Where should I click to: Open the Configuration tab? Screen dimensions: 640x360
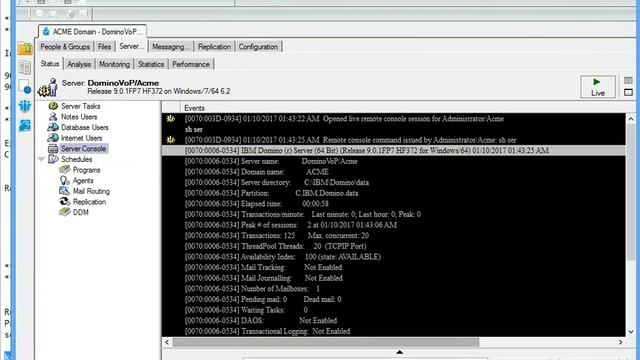click(258, 47)
